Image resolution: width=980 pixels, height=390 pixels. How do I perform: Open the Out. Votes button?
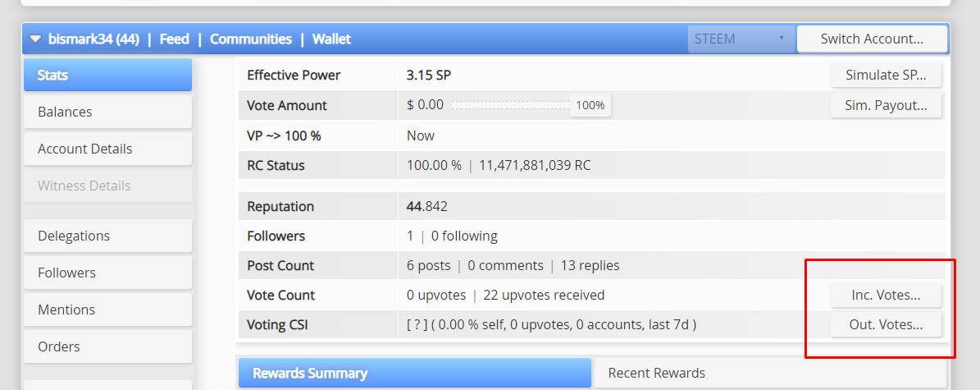886,325
